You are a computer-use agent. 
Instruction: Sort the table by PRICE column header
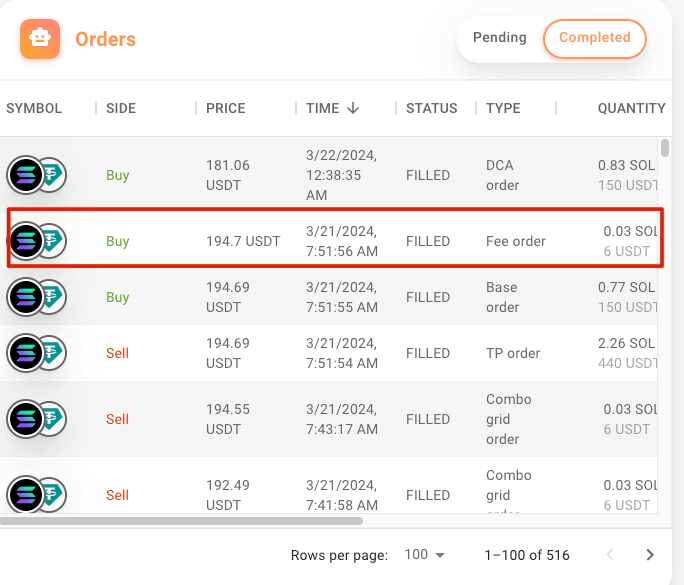click(x=225, y=108)
